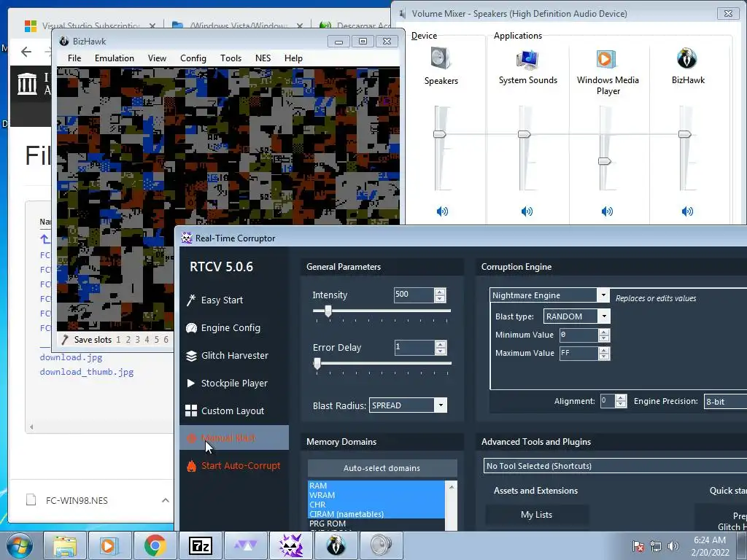Open BizHawk NES menu
747x560 pixels.
coord(263,58)
